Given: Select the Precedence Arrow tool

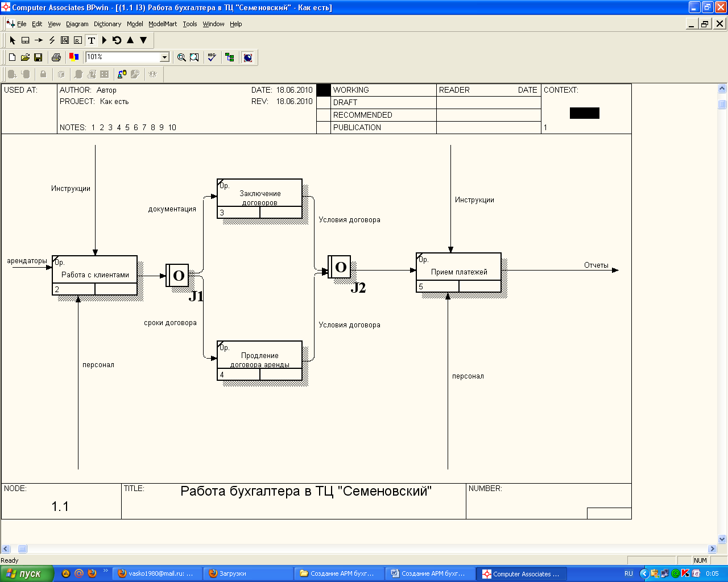Looking at the screenshot, I should pos(39,40).
